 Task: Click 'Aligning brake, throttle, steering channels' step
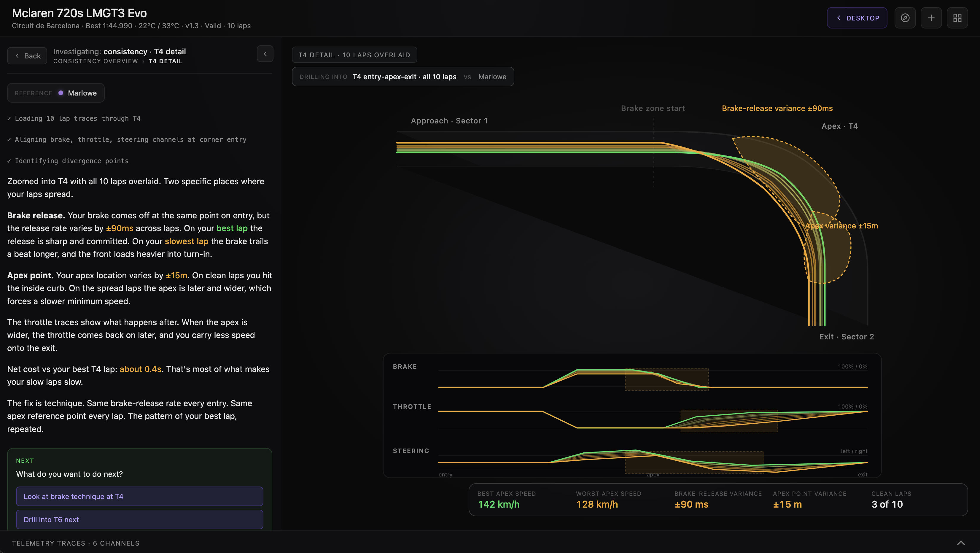tap(131, 140)
